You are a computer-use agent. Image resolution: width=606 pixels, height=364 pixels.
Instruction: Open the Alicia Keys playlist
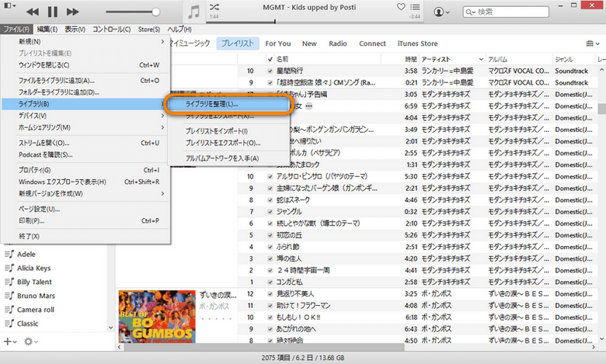coord(33,268)
